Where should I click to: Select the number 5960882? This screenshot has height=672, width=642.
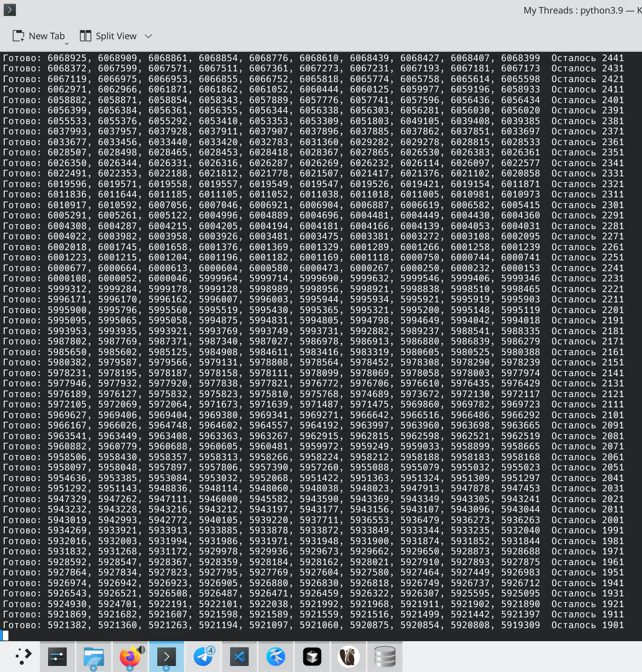pos(67,446)
